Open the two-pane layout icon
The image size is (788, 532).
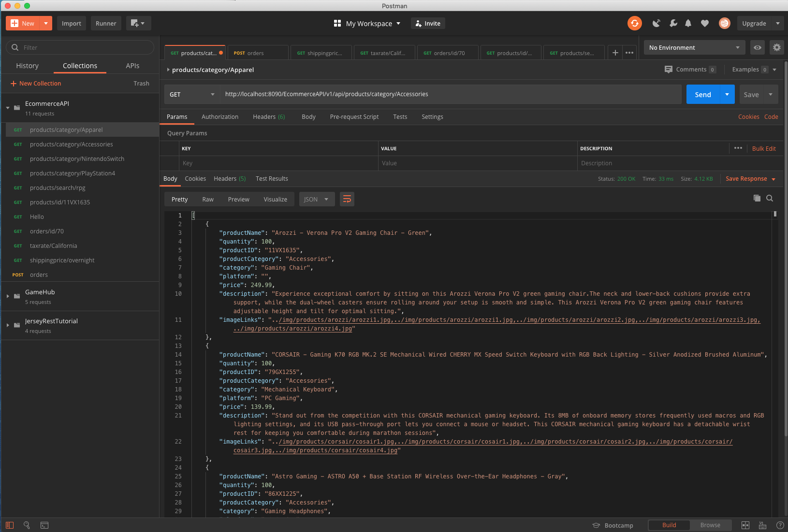coord(745,525)
